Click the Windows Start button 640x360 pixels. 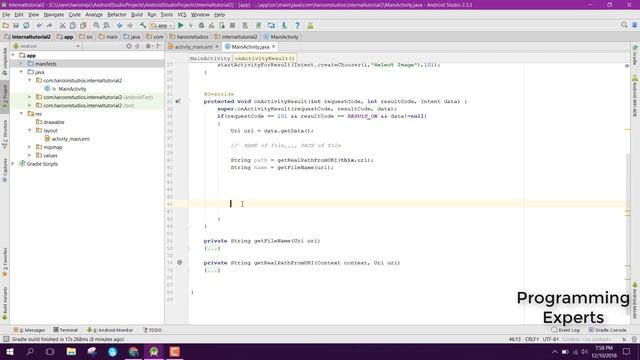[x=10, y=351]
